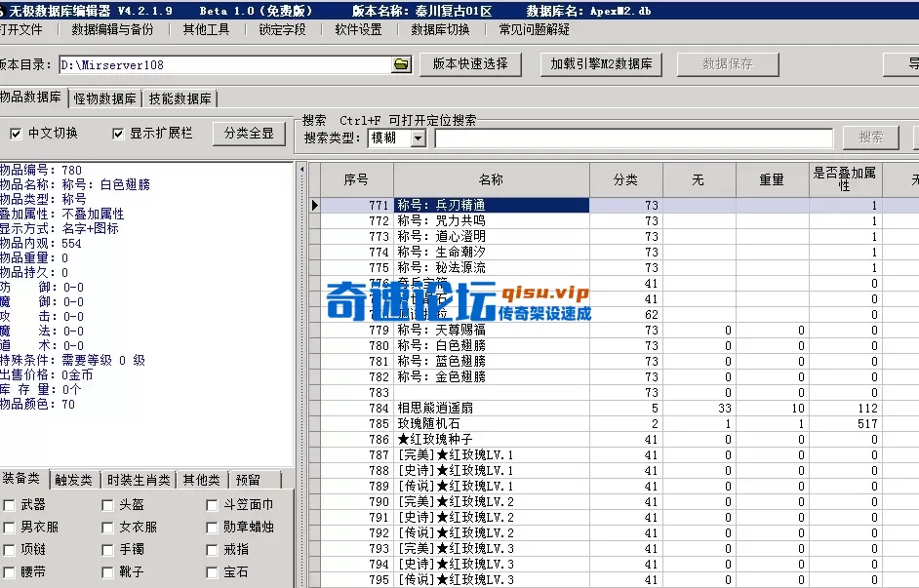919x588 pixels.
Task: Click the 名称 column header
Action: 491,179
